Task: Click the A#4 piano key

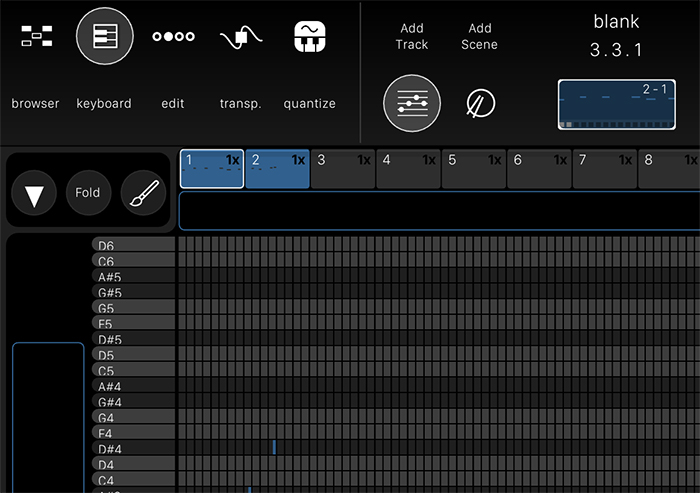Action: (x=133, y=385)
